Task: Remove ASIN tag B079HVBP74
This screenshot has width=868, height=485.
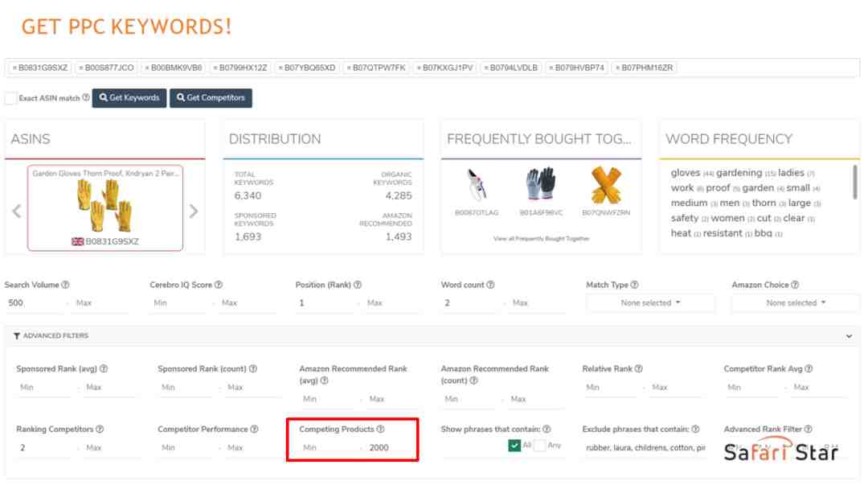Action: click(x=551, y=68)
